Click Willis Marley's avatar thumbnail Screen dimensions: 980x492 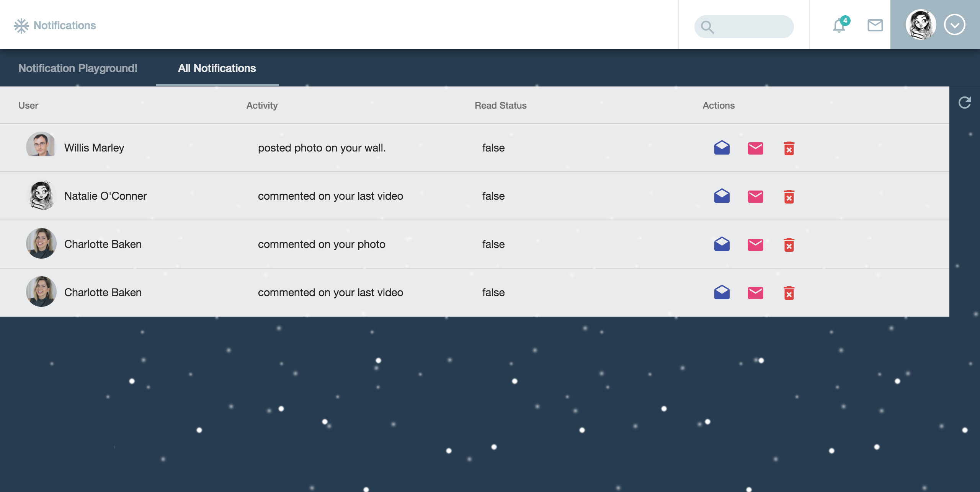[41, 145]
